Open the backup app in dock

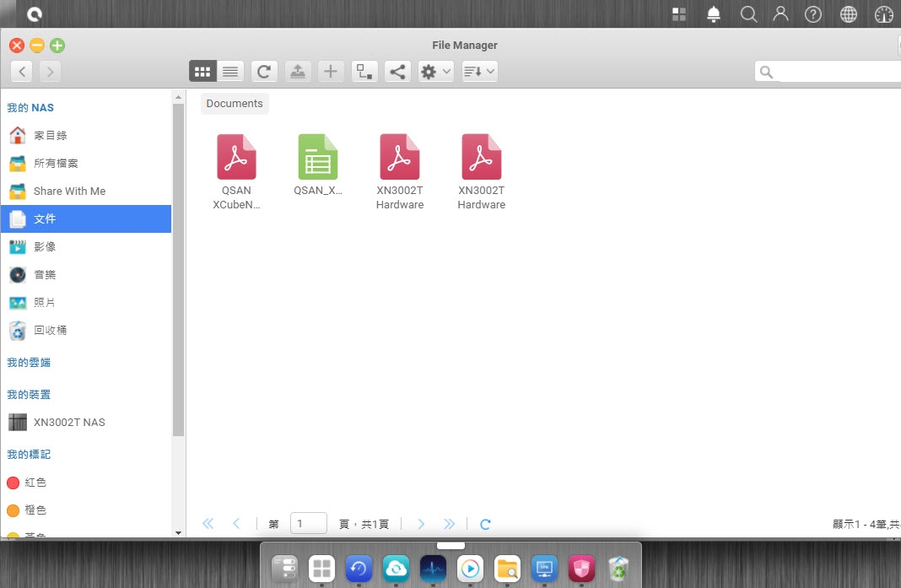coord(359,569)
